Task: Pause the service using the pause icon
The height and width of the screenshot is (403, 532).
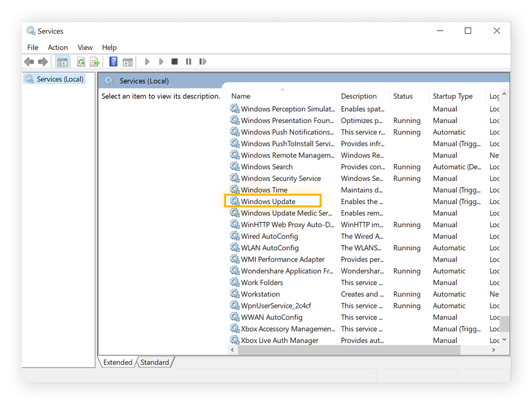Action: click(189, 61)
